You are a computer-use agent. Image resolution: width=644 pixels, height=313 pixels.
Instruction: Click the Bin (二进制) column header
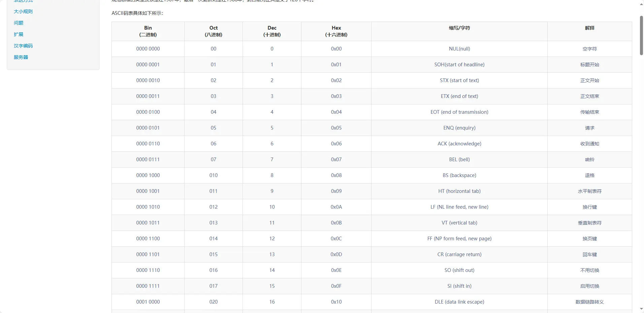coord(148,31)
